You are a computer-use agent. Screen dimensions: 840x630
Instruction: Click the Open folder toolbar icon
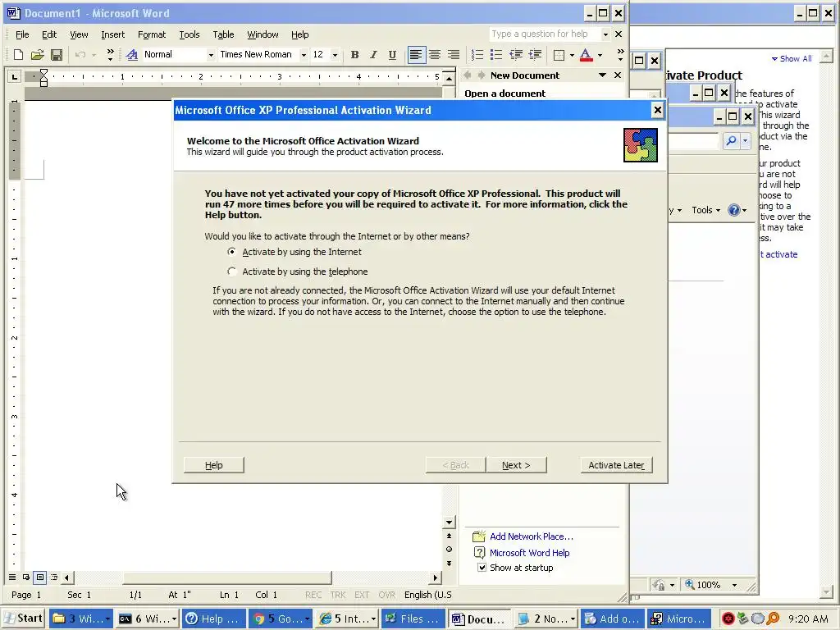(x=37, y=55)
